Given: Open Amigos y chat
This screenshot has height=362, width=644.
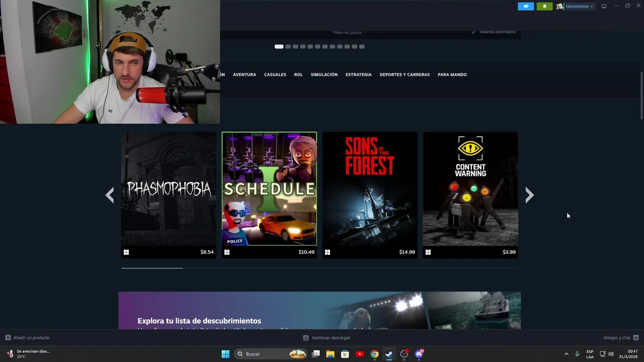Looking at the screenshot, I should point(617,338).
